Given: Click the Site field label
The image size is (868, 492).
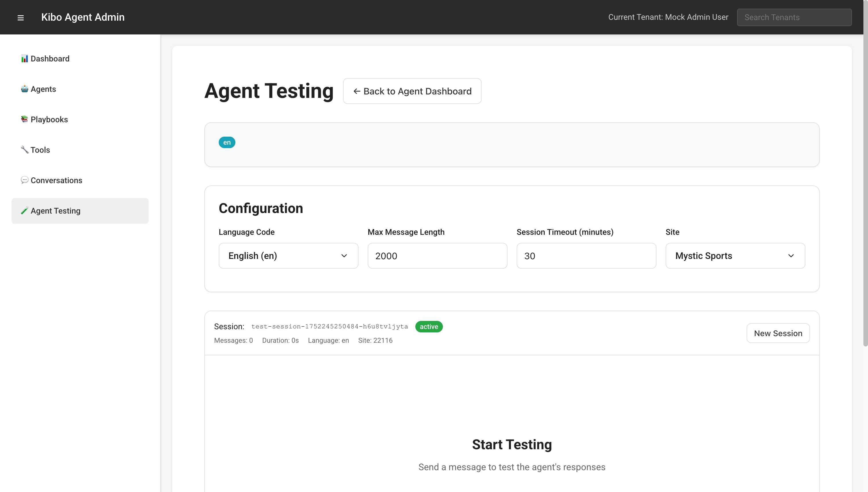Looking at the screenshot, I should pyautogui.click(x=672, y=232).
